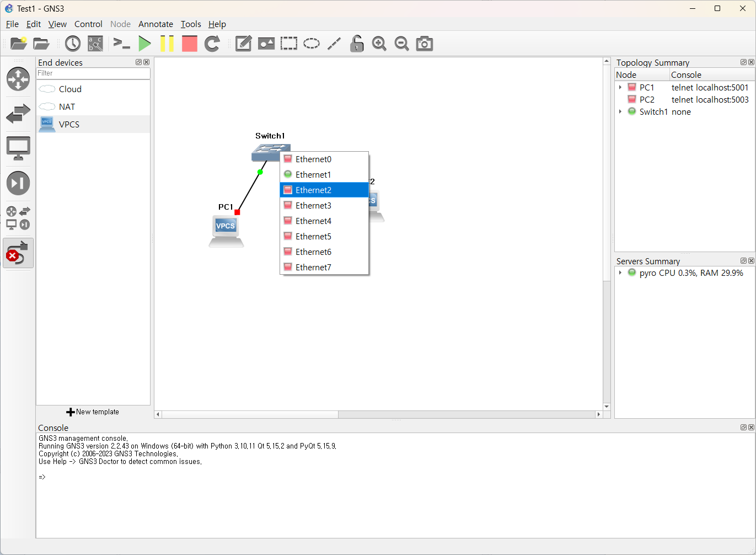This screenshot has width=756, height=555.
Task: Expand the Switch1 node in Topology Summary
Action: point(620,112)
